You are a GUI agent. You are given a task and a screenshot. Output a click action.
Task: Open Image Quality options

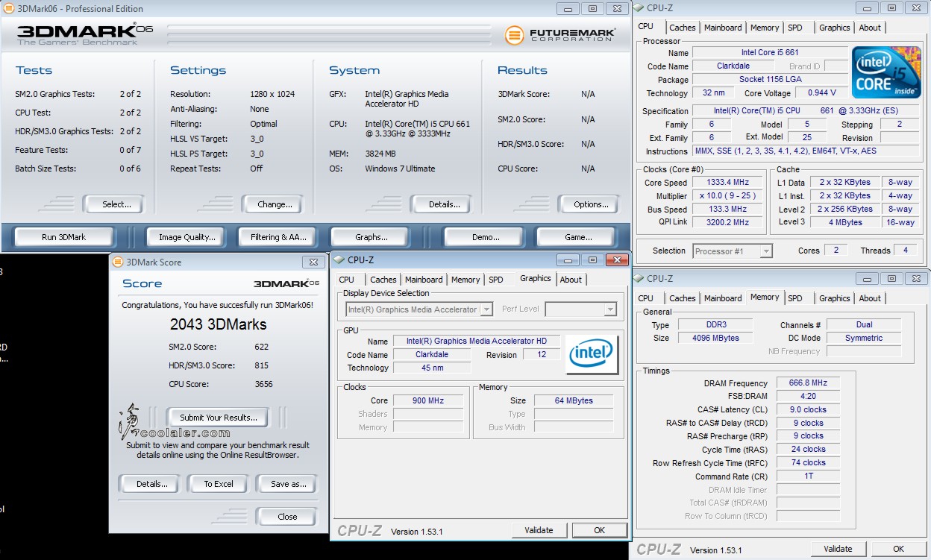[186, 237]
